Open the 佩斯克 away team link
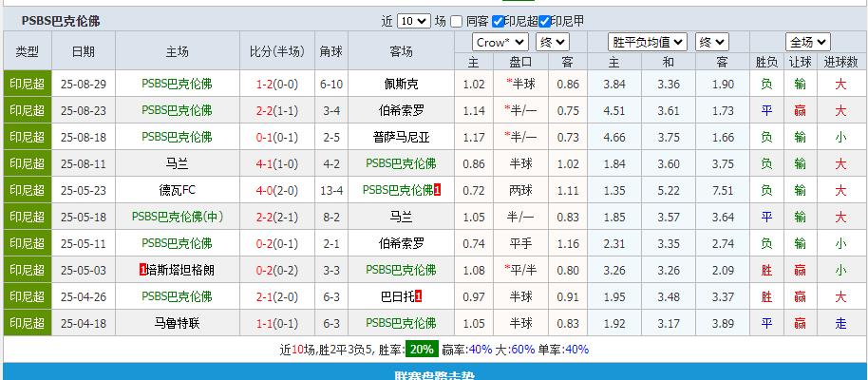Screen dimensions: 868x380 [401, 84]
